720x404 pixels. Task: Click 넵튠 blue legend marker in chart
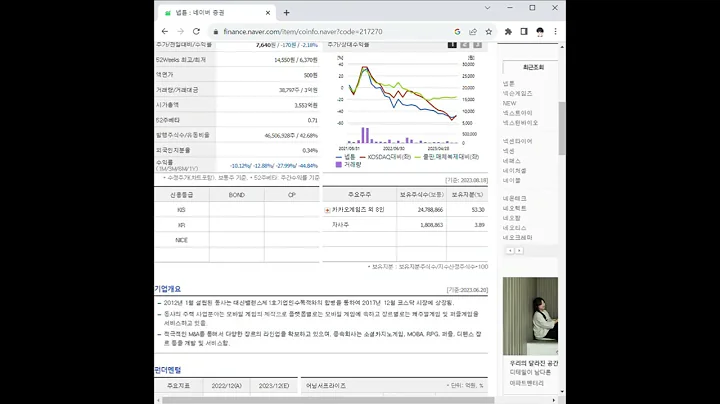pyautogui.click(x=339, y=157)
